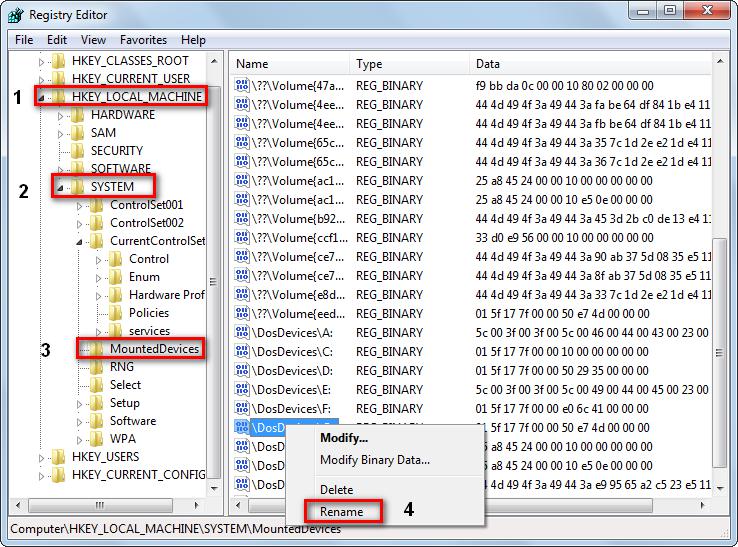Select the \DosDevices\D: value
Screen dimensions: 738x547
point(292,370)
